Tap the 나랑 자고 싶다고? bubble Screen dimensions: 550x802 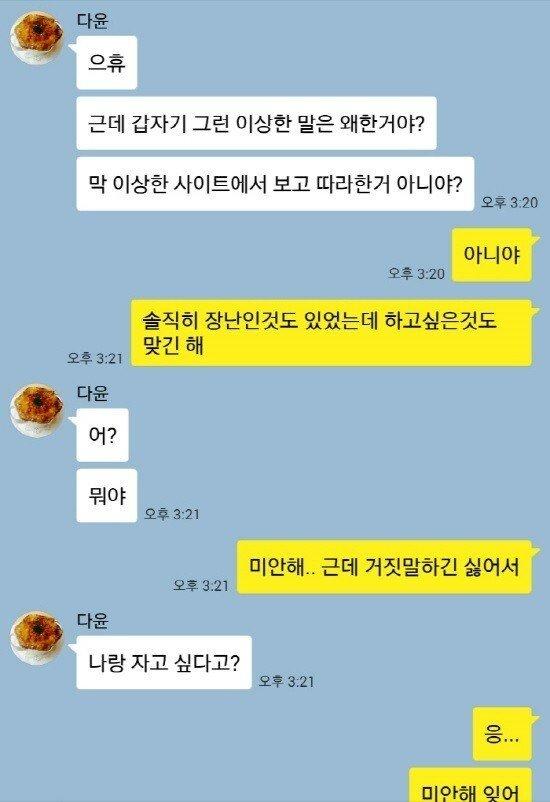click(164, 662)
